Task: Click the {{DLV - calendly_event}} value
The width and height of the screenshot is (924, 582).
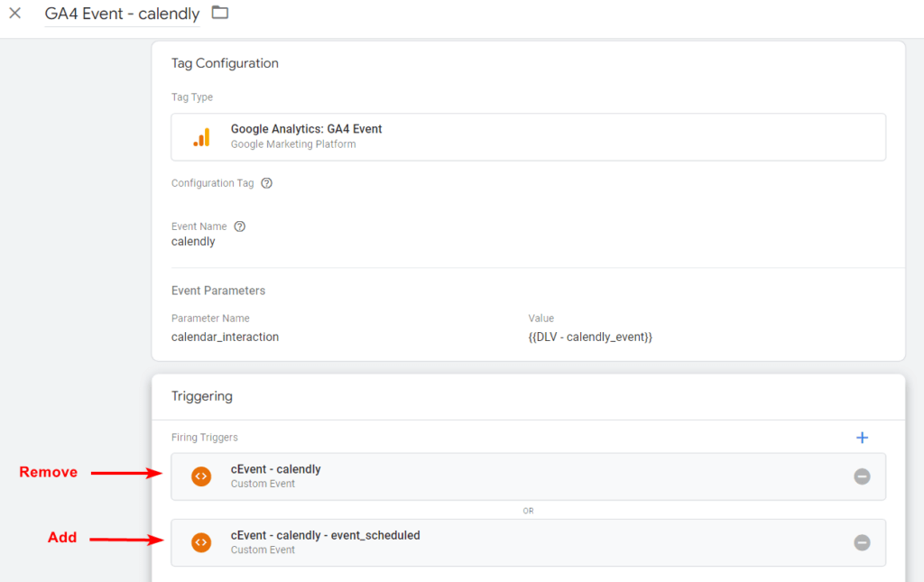Action: tap(590, 337)
